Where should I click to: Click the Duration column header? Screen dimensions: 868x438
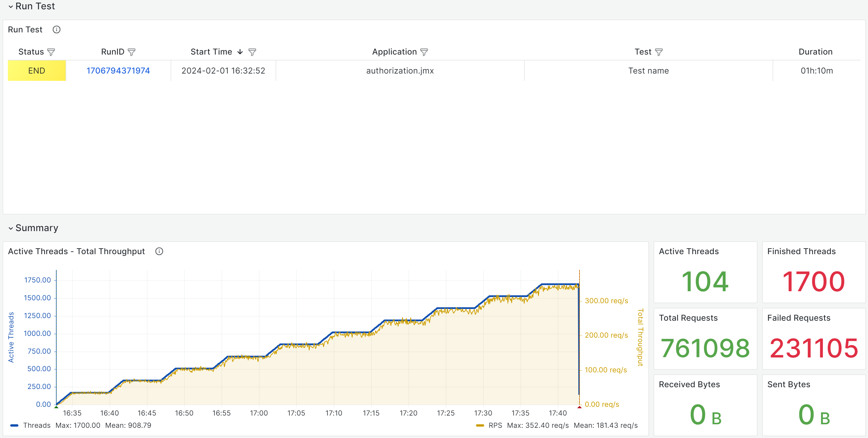pos(815,52)
